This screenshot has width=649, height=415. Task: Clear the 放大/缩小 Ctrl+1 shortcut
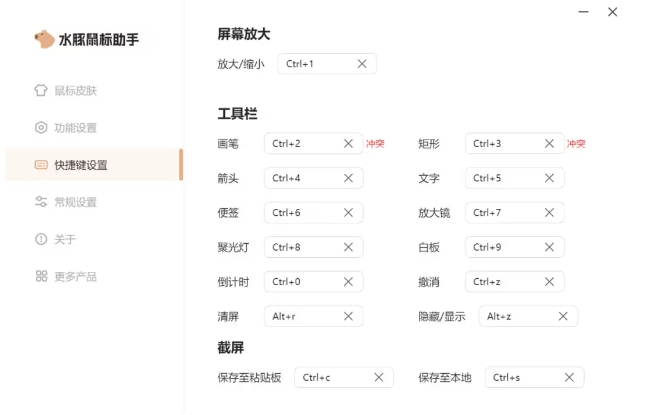(x=362, y=64)
